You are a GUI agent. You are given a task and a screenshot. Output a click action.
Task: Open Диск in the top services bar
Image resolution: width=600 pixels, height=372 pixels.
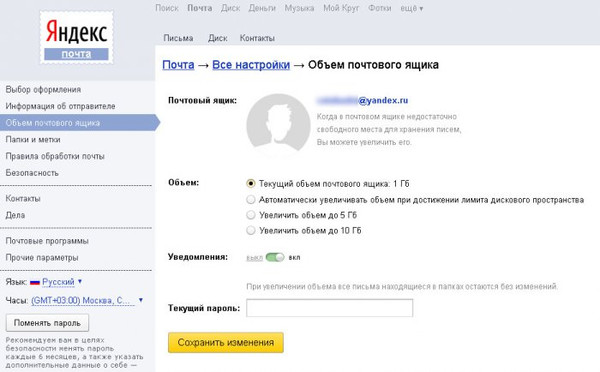point(230,8)
